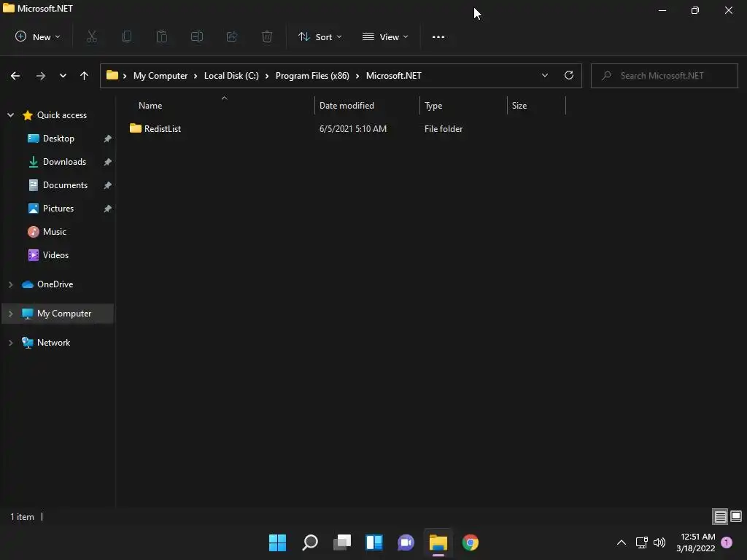Expand the address bar history dropdown
The width and height of the screenshot is (747, 560).
click(544, 76)
